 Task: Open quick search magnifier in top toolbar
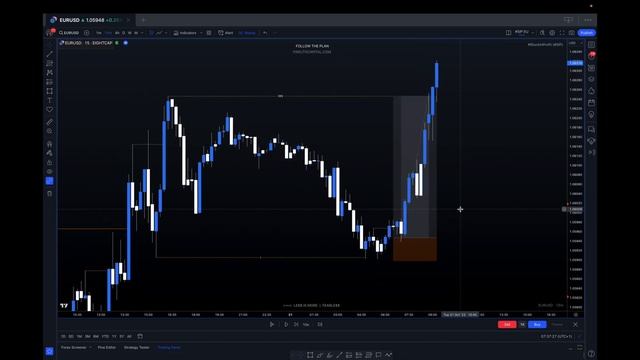pos(542,33)
